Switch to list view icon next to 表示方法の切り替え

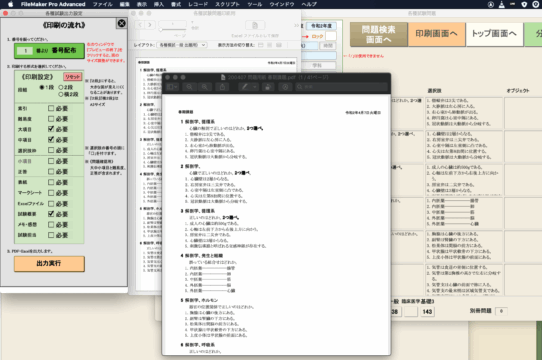point(270,45)
